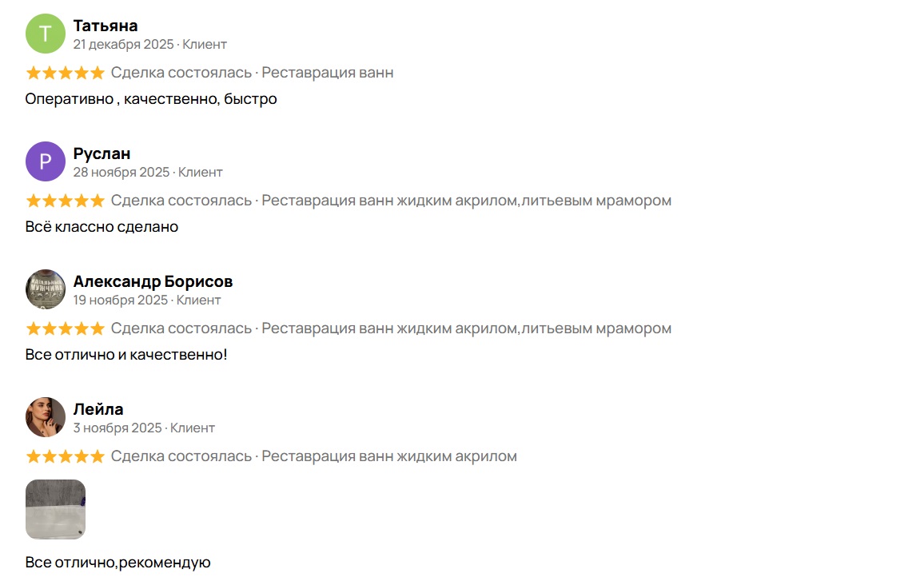Click Татьяна's green avatar icon
Screen dimensions: 924x585
46,34
